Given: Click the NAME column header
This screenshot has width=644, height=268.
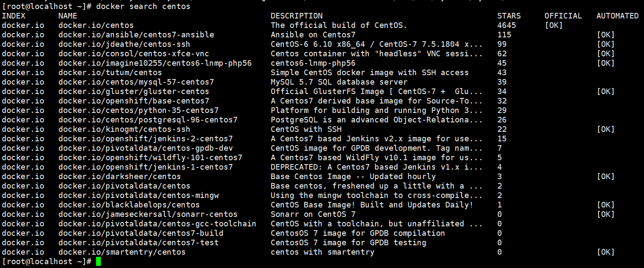Looking at the screenshot, I should tap(68, 16).
